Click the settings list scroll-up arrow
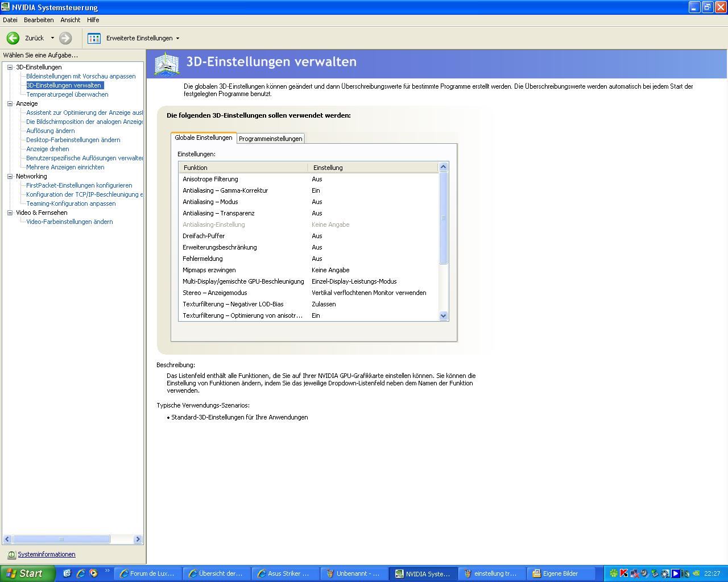This screenshot has height=582, width=728. (444, 167)
